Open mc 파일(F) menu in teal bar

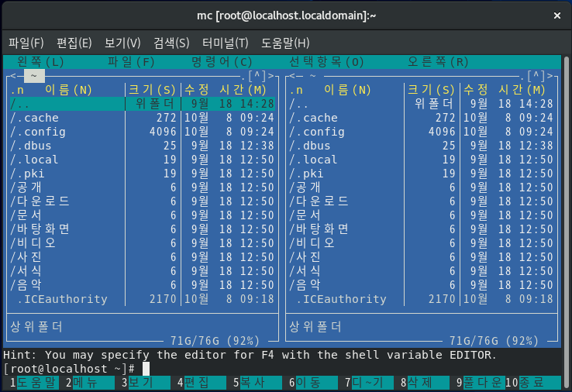click(131, 62)
